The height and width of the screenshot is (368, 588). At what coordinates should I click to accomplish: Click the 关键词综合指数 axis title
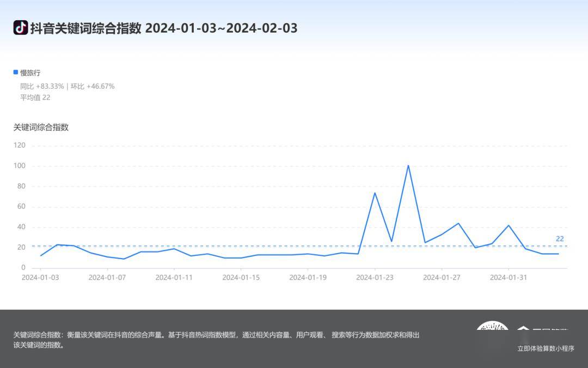coord(41,127)
